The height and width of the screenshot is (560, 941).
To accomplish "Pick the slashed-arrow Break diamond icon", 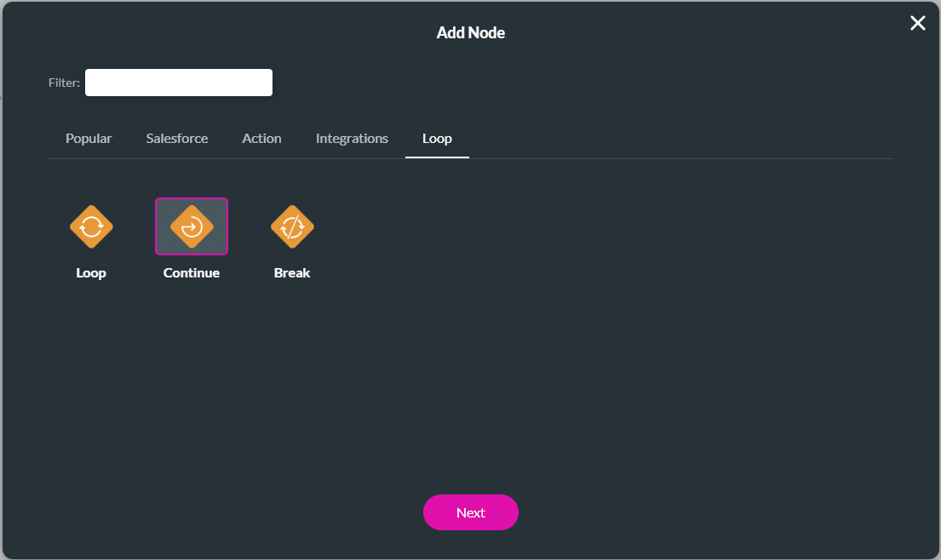I will point(292,226).
